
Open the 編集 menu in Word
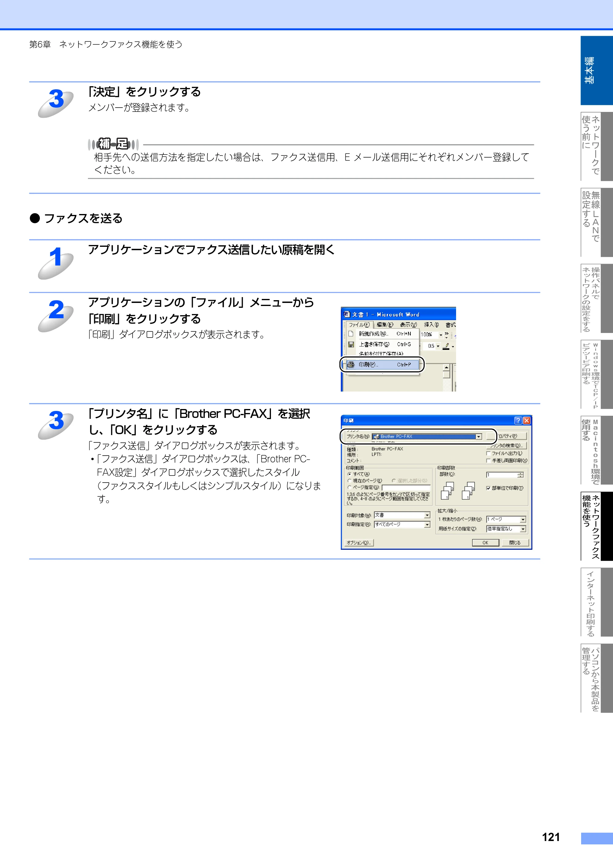(x=385, y=325)
